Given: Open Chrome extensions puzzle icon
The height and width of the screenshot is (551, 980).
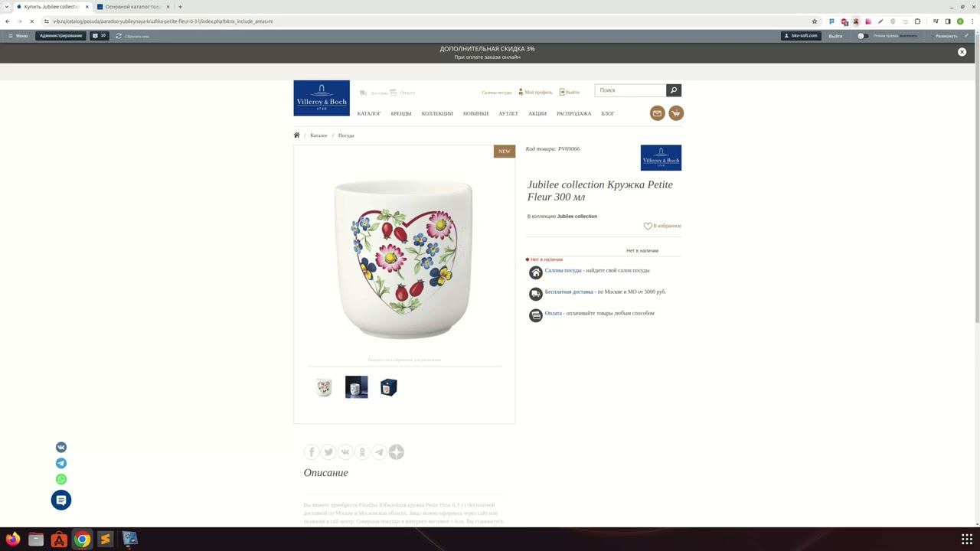Looking at the screenshot, I should [x=917, y=21].
